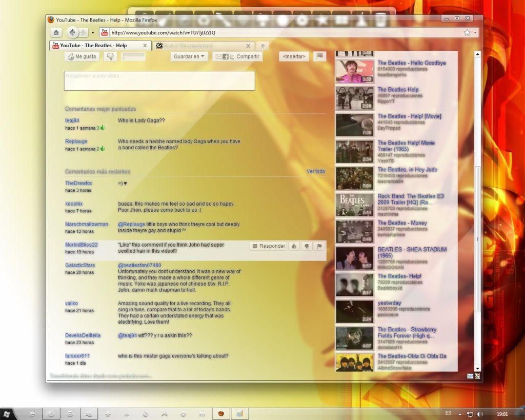Open the Guardar en dropdown
The image size is (525, 420).
pos(189,56)
